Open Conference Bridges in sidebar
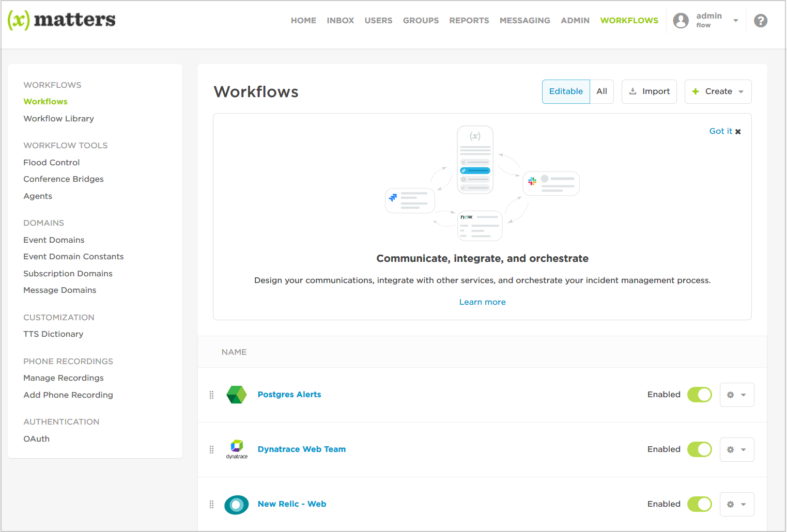 coord(64,179)
